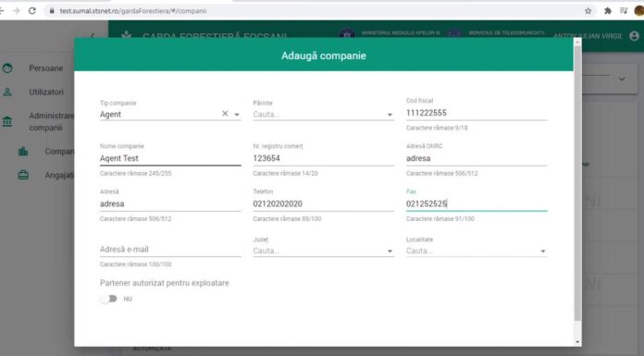Open Administrare companii menu item

[51, 121]
